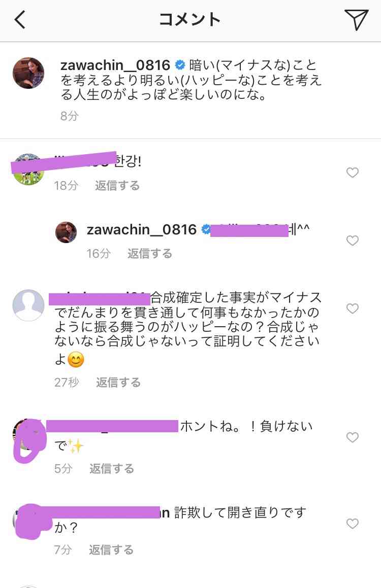Reply to the 7分 comment
Screen dimensions: 381x588
click(x=111, y=550)
